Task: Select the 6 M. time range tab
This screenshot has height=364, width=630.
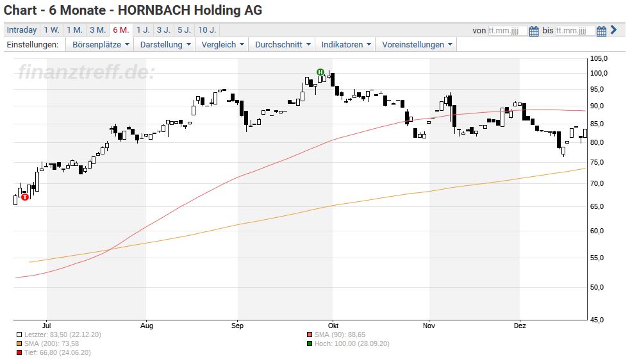Action: pos(121,30)
